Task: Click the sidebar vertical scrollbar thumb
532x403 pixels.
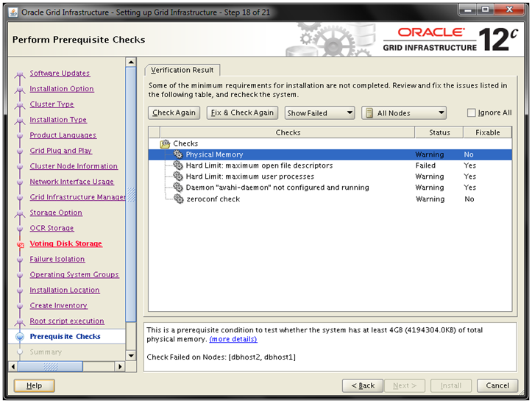Action: pyautogui.click(x=131, y=194)
